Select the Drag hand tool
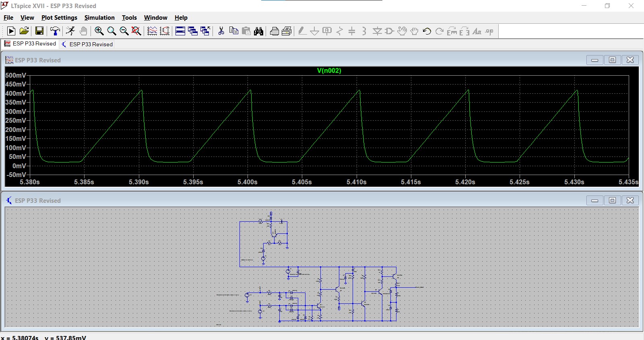Viewport: 644px width, 340px height. tap(414, 31)
